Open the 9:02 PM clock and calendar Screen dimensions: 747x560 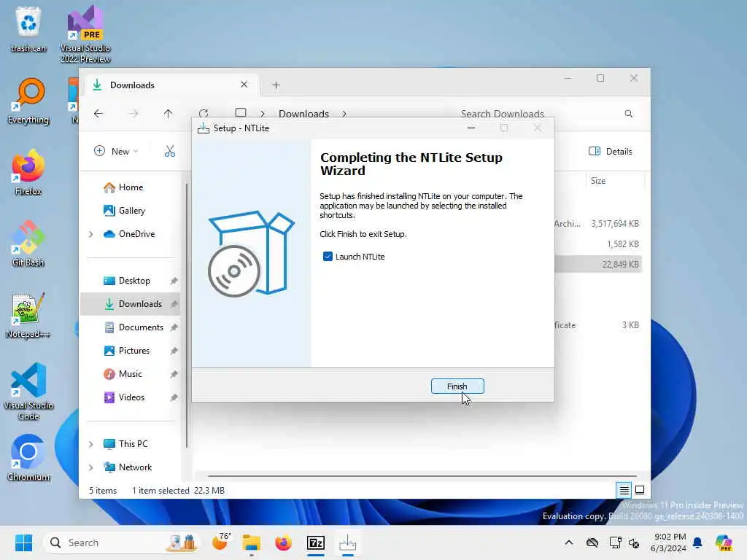tap(668, 542)
